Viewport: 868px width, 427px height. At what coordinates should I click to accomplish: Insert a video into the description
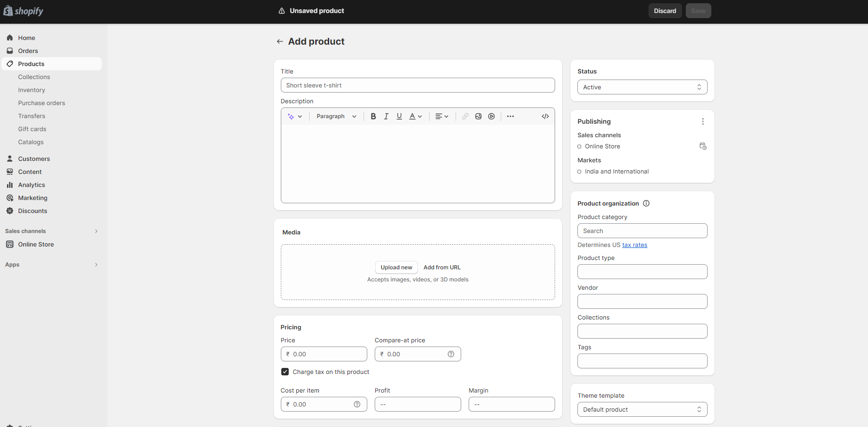491,116
